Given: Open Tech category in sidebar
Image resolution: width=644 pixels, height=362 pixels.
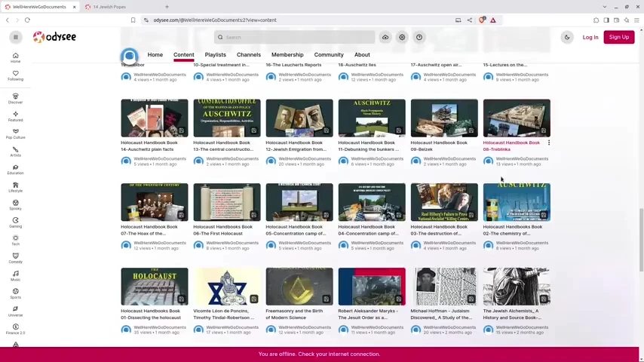Looking at the screenshot, I should (16, 241).
